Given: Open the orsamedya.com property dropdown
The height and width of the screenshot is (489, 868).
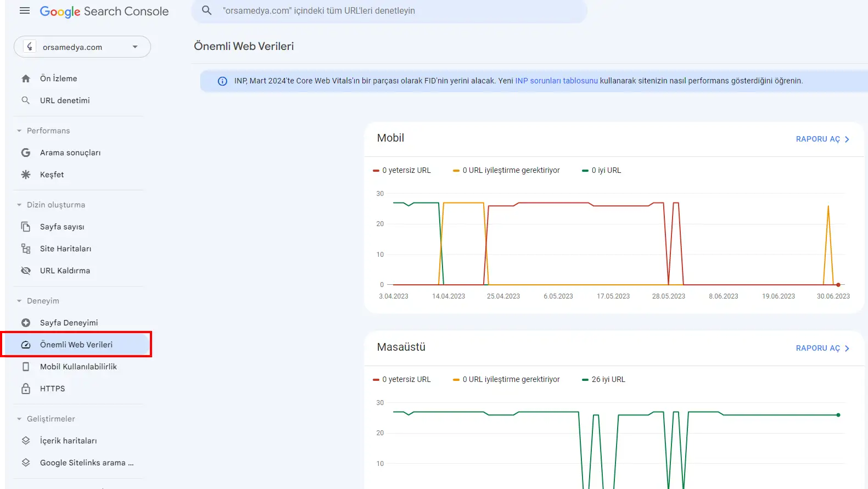Looking at the screenshot, I should pyautogui.click(x=82, y=47).
